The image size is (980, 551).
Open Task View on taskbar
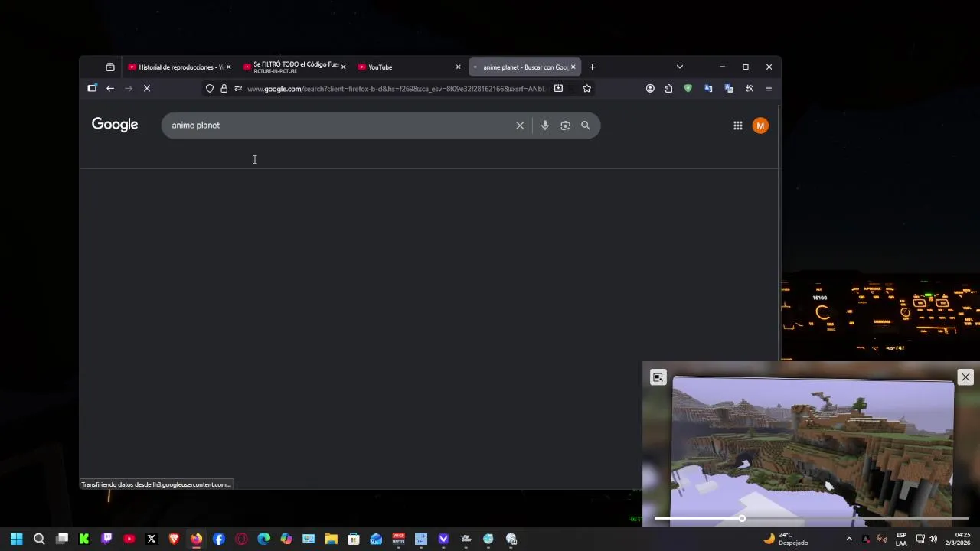[x=62, y=539]
